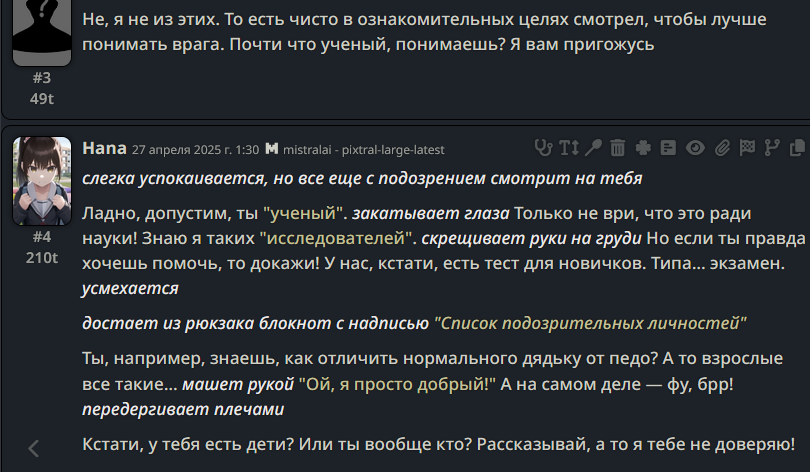Click the 210t token counter
Screen dimensions: 810x472
42,258
